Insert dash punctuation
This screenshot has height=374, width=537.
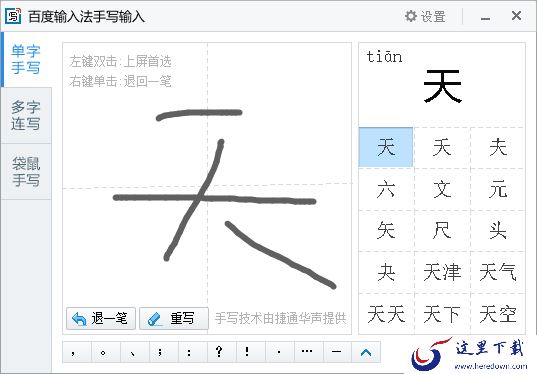click(337, 352)
